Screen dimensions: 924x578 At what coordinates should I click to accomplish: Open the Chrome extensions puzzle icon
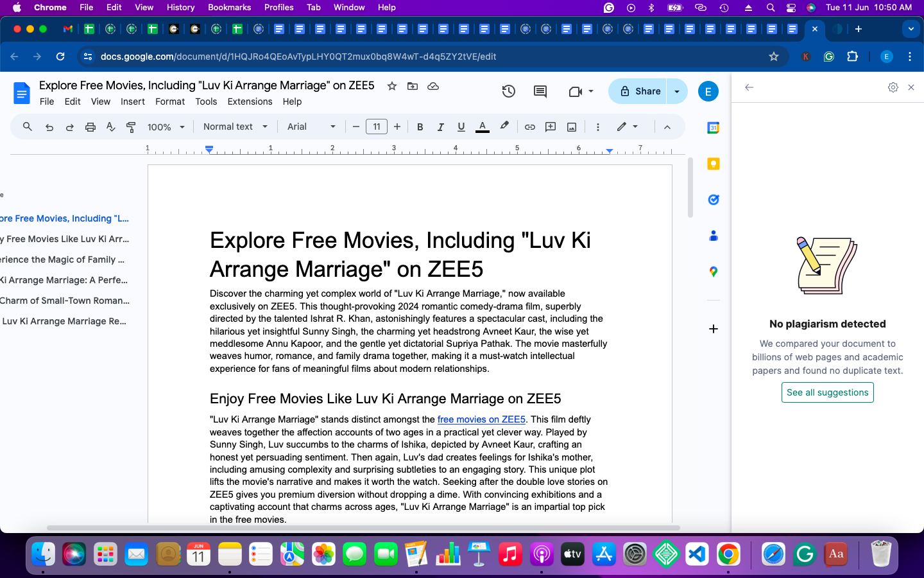(x=852, y=57)
